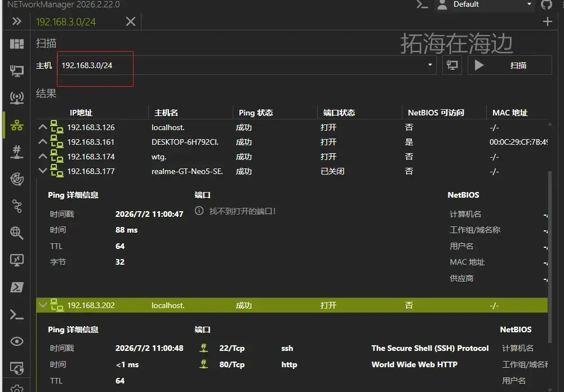Click The Secure Shell (SSH) Protocol description
564x392 pixels.
[x=430, y=348]
